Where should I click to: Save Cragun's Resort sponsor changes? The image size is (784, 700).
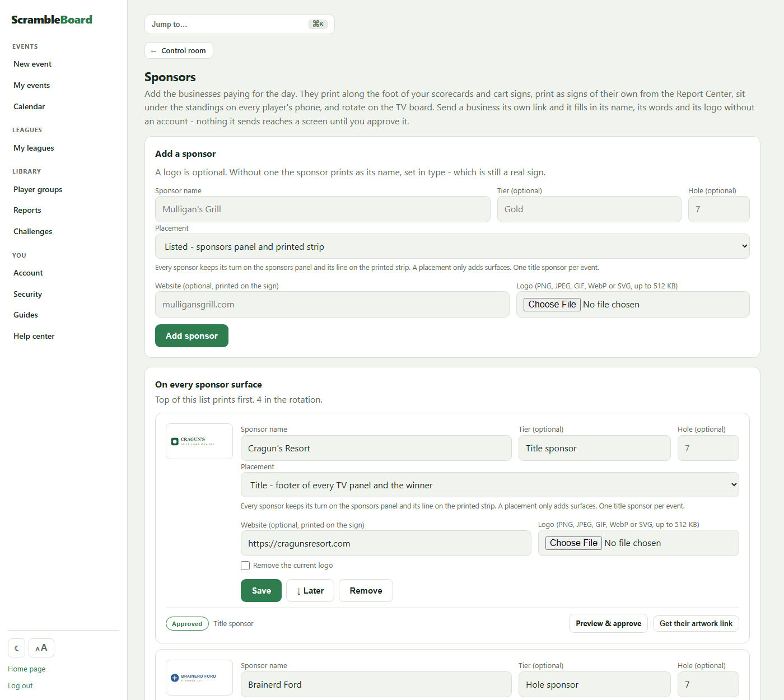261,590
